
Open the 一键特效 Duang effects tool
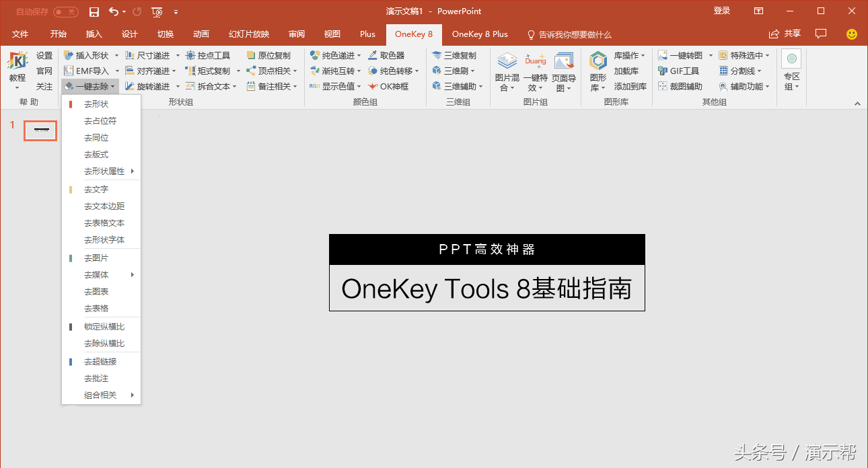(x=536, y=71)
